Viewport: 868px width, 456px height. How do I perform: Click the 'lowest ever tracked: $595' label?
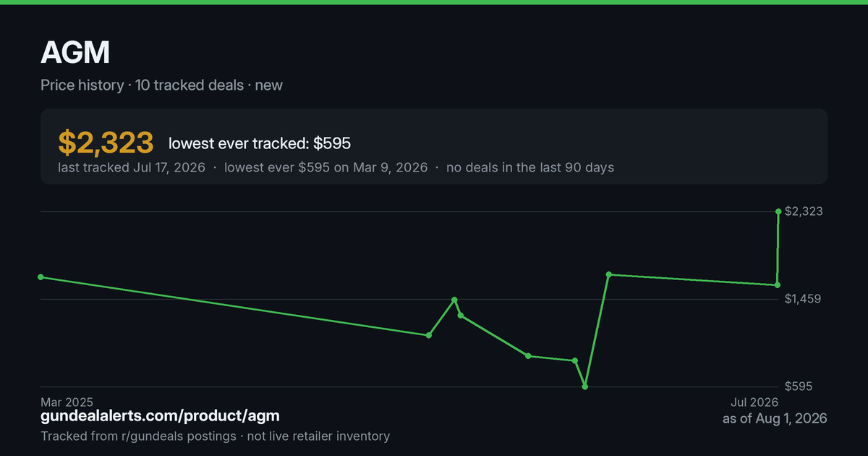(x=260, y=143)
